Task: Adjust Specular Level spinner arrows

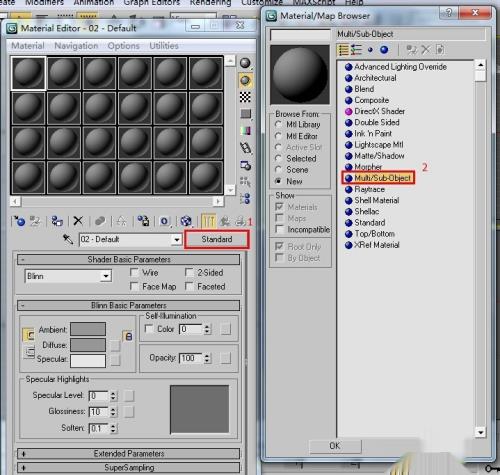Action: (113, 396)
